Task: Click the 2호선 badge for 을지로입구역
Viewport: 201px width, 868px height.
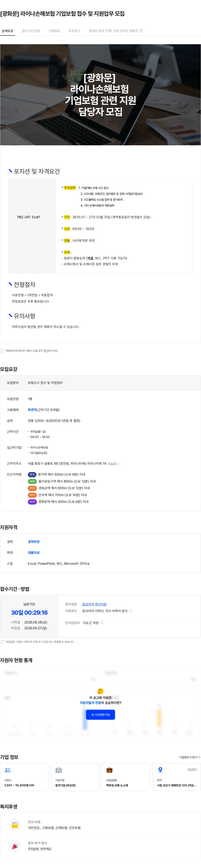Action: pos(32,481)
